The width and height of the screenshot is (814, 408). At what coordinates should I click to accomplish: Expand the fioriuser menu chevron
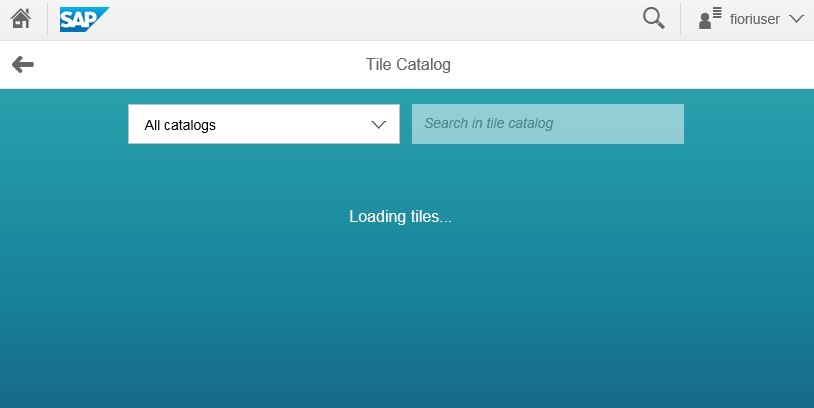[796, 19]
